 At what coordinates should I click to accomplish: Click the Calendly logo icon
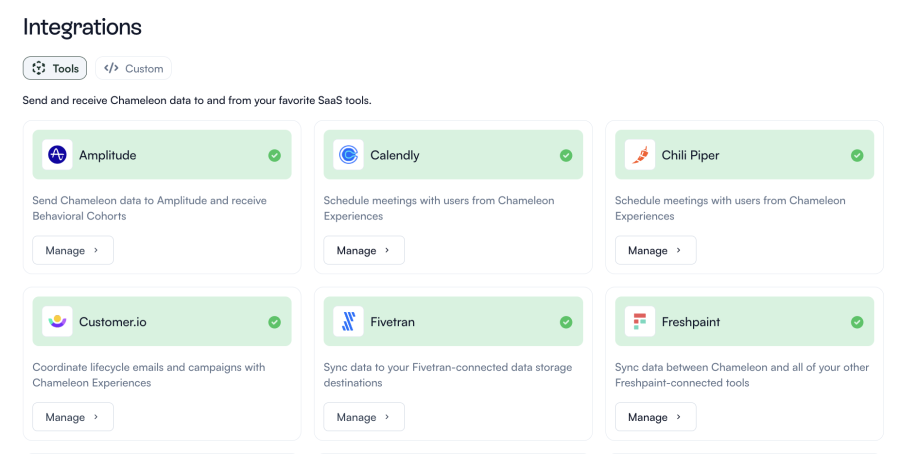click(348, 154)
